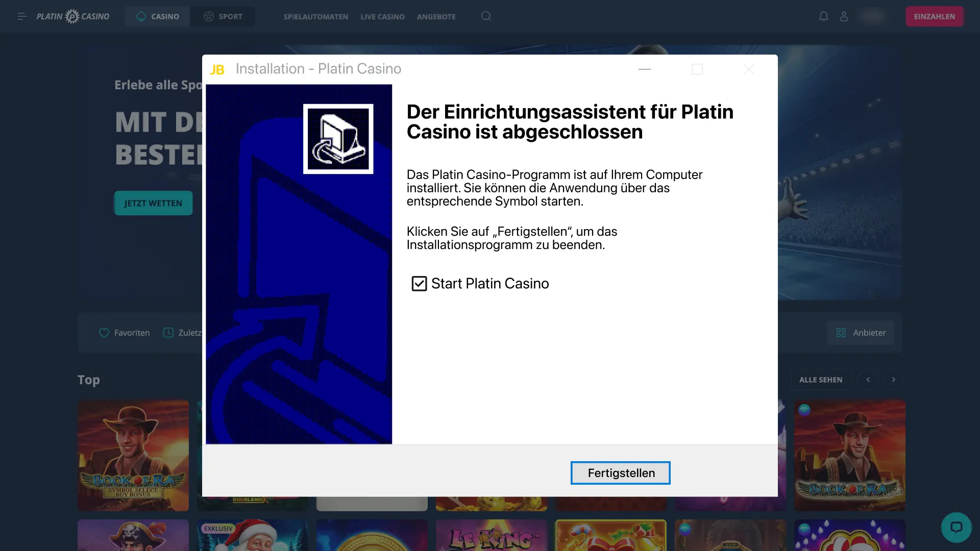Image resolution: width=980 pixels, height=551 pixels.
Task: Click the Platin Casino logo
Action: 72,16
